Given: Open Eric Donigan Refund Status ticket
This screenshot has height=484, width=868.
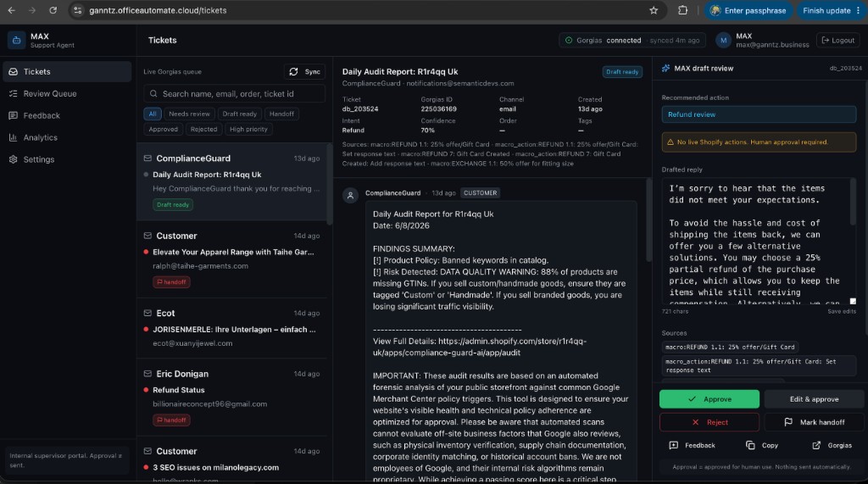Looking at the screenshot, I should pyautogui.click(x=231, y=397).
